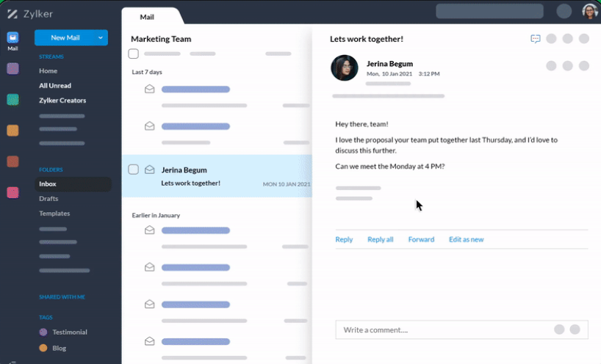Screen dimensions: 601x364
Task: Click the round button left of profile avatar
Action: [564, 11]
